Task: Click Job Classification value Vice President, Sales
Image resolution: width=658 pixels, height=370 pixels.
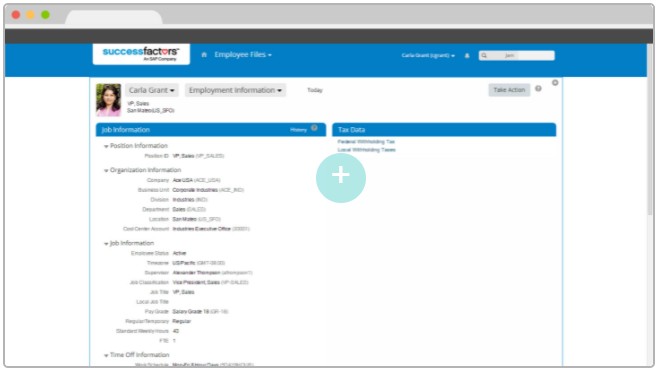Action: click(196, 282)
